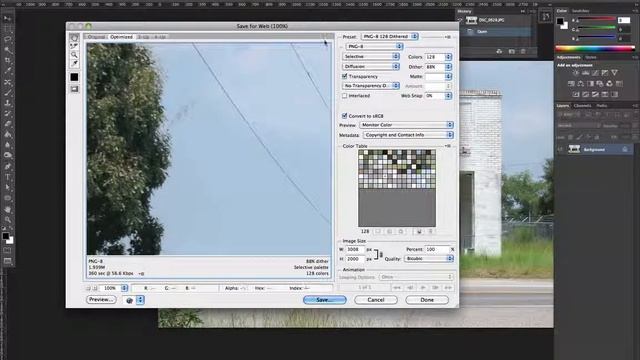Switch to the Swatches tab
Viewport: 640px width, 360px height.
[581, 11]
